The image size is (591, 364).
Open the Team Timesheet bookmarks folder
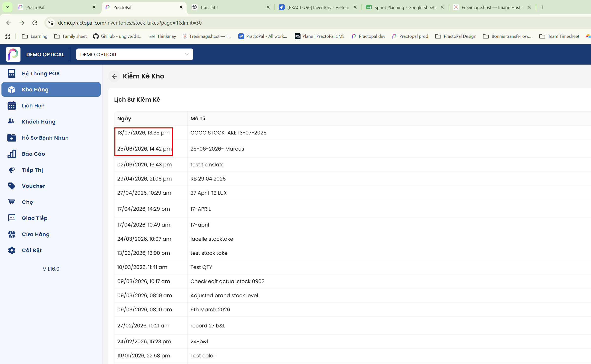[559, 36]
